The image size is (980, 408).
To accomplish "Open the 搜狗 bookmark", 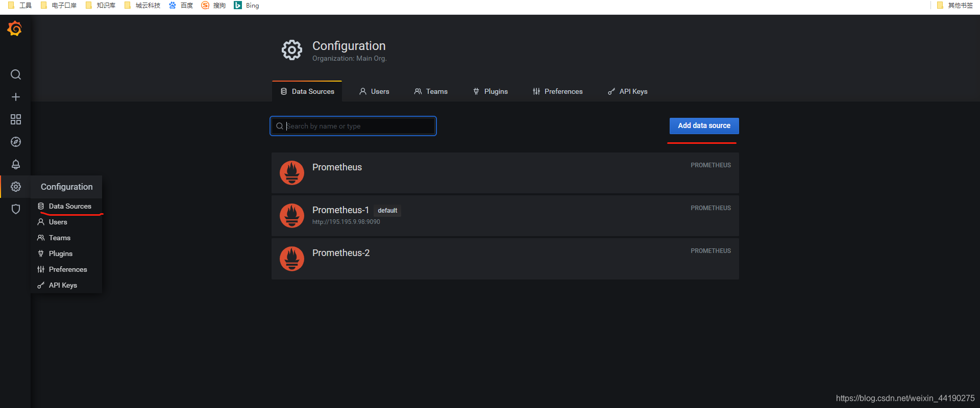I will (x=214, y=5).
